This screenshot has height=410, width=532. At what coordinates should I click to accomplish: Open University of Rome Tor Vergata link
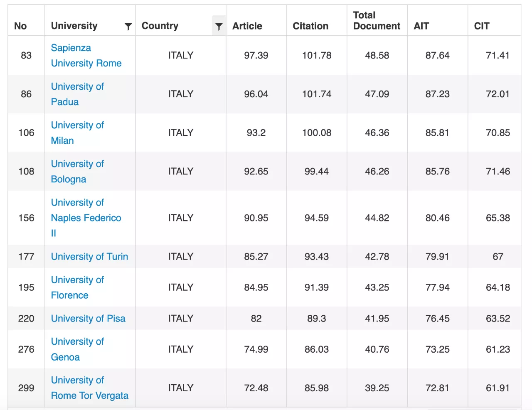(90, 388)
